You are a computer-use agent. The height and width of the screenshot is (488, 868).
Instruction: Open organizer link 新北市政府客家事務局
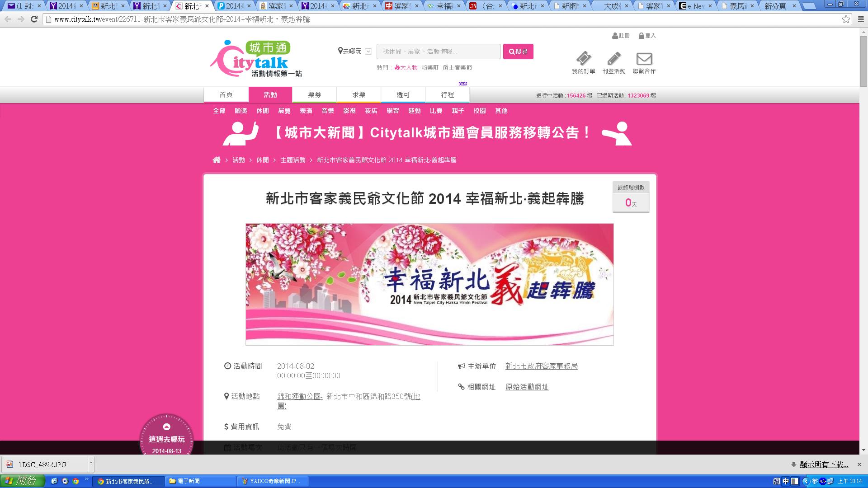(542, 366)
